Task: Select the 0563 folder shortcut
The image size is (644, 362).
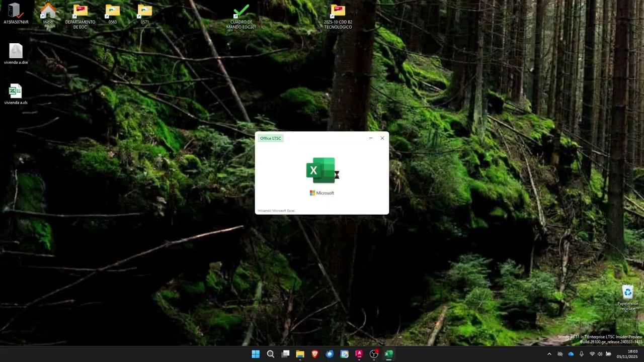Action: [x=112, y=14]
